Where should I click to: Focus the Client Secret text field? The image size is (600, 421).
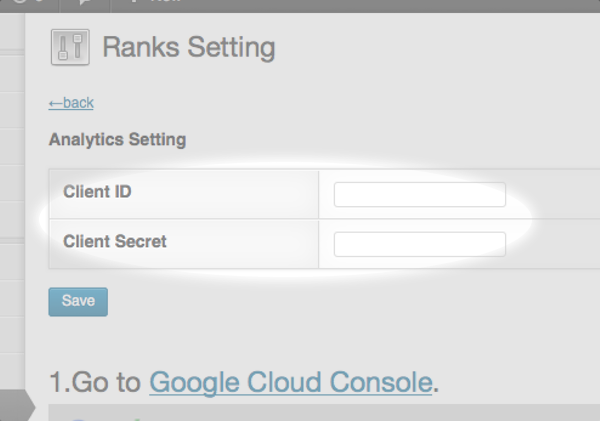pos(420,244)
